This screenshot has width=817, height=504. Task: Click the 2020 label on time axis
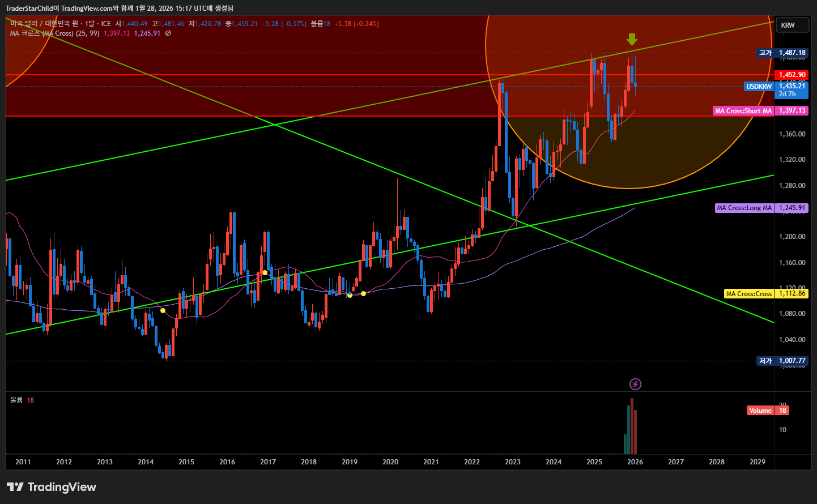[390, 462]
